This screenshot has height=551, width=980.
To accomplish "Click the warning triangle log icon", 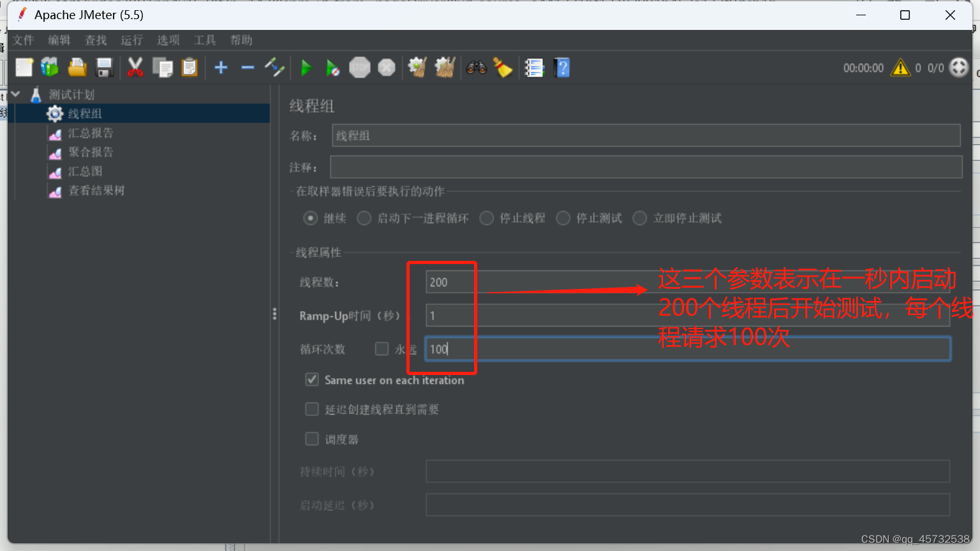I will pos(900,67).
